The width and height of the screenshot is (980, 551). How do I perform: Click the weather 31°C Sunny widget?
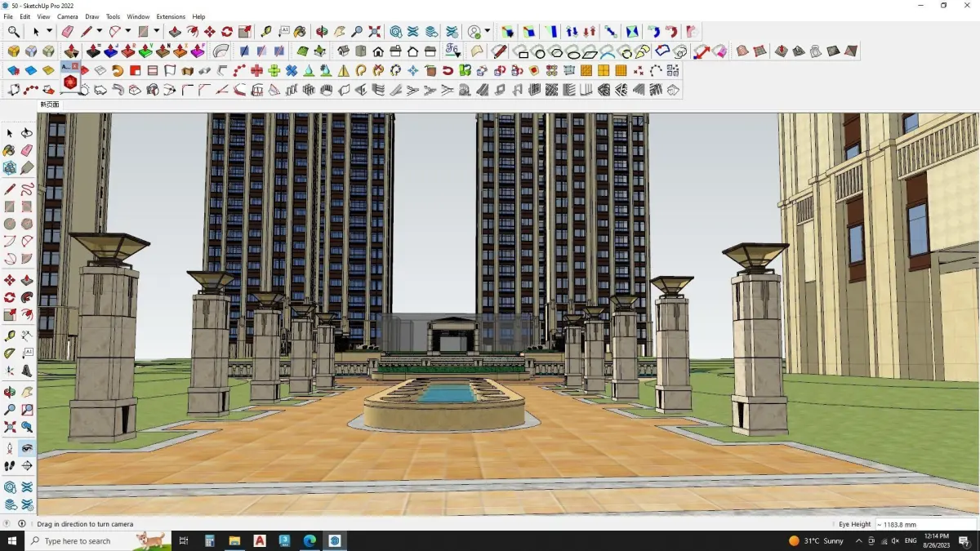pos(817,540)
